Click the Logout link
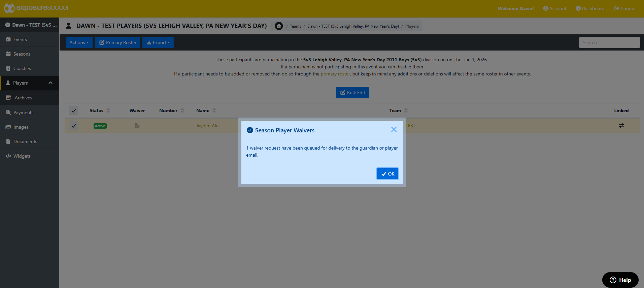644x288 pixels. pos(625,8)
